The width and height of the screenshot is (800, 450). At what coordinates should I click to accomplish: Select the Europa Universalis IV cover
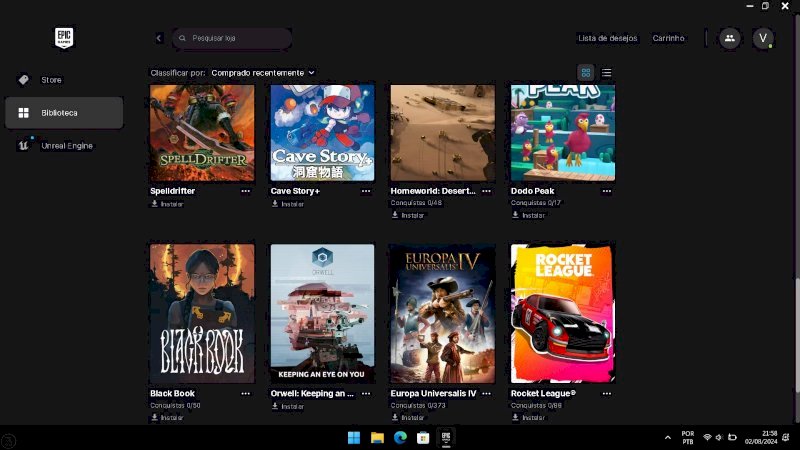(x=442, y=313)
